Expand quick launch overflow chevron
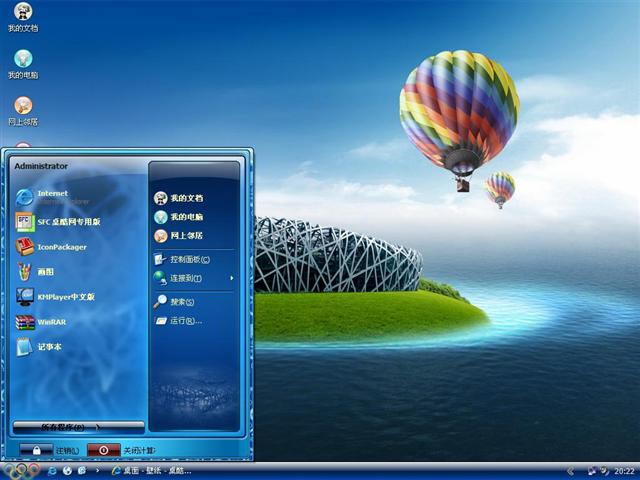The image size is (640, 480). click(x=97, y=471)
